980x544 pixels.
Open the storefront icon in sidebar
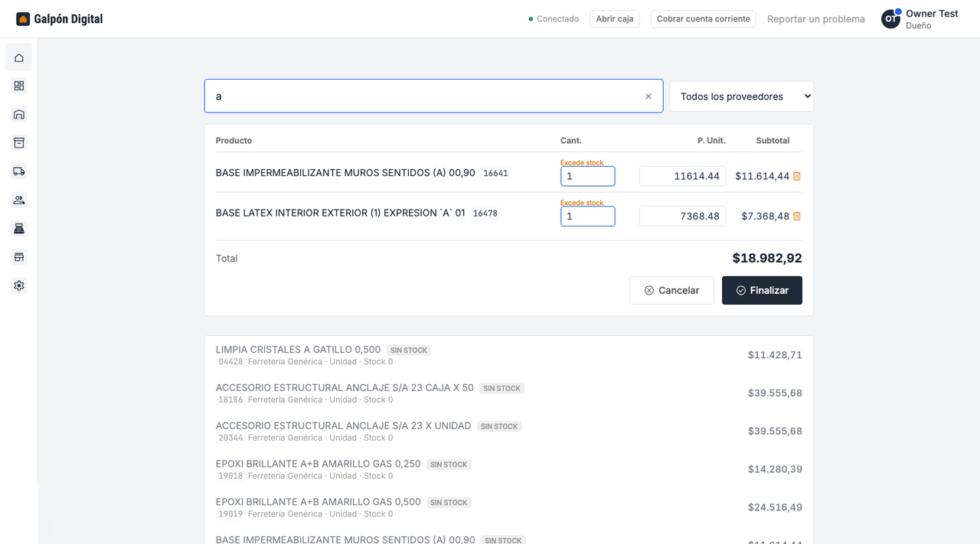click(19, 257)
